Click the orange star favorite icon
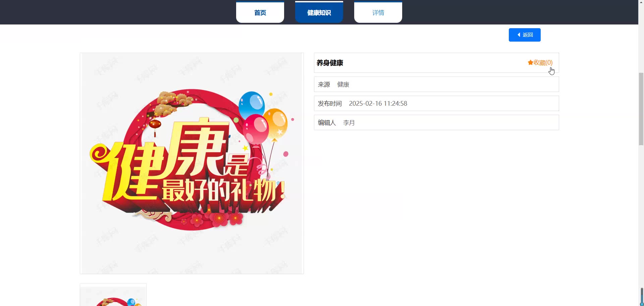 point(530,62)
